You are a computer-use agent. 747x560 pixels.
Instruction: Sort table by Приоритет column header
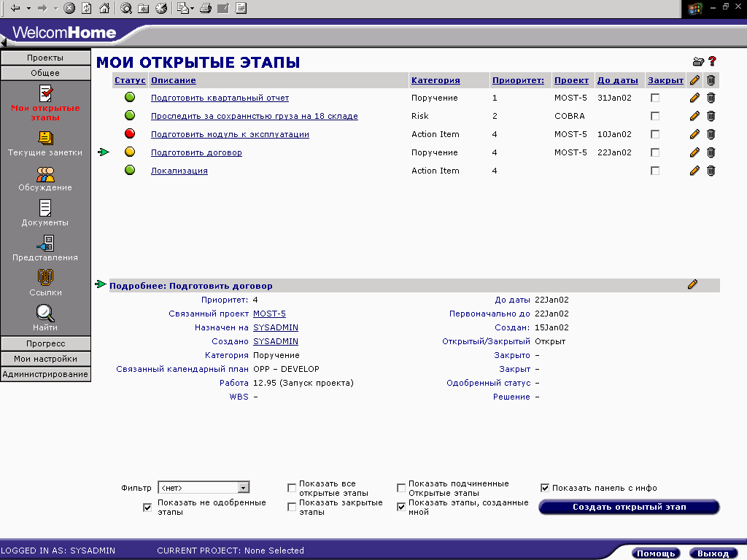tap(518, 80)
